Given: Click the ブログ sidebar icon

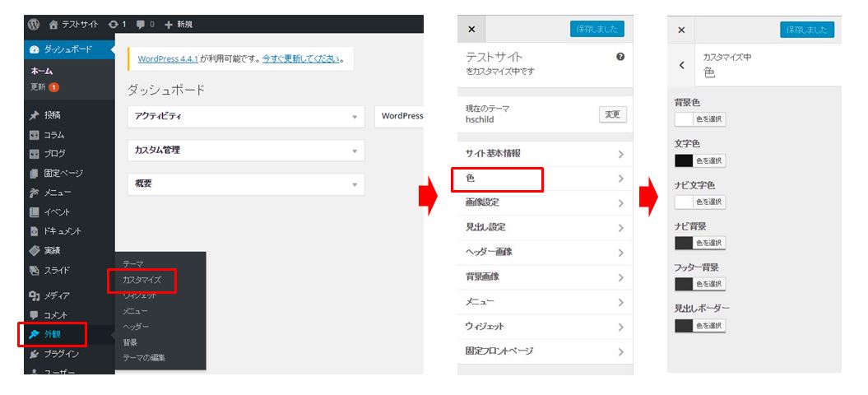Looking at the screenshot, I should pyautogui.click(x=35, y=154).
